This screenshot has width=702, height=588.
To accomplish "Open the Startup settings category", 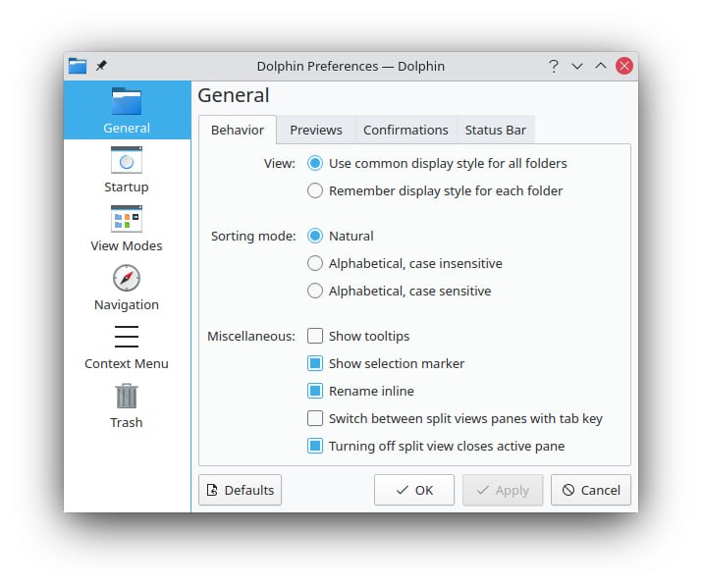I will [127, 169].
